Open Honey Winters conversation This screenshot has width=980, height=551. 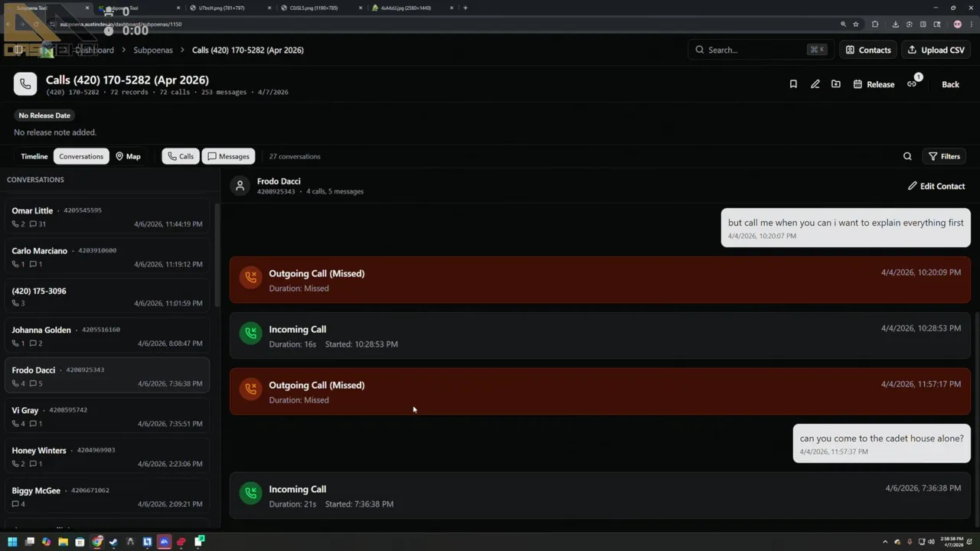click(107, 457)
